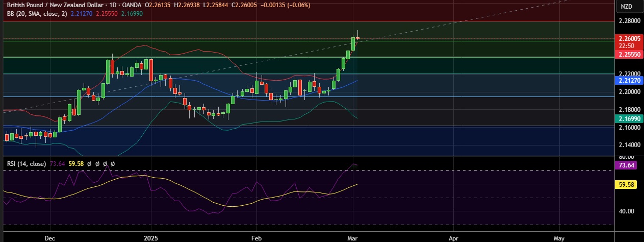
Task: Click the blue 2.21270 basis price label
Action: pos(629,80)
